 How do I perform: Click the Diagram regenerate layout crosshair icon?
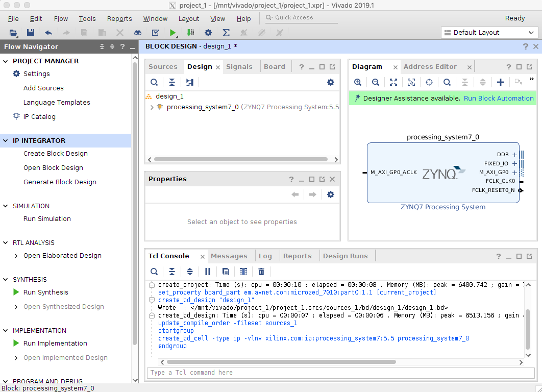click(429, 82)
